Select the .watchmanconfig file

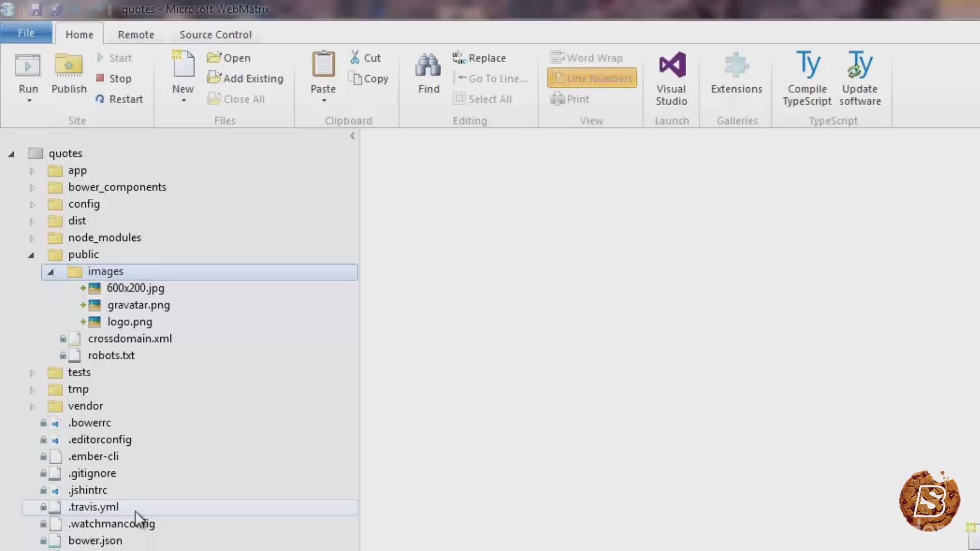tap(111, 524)
